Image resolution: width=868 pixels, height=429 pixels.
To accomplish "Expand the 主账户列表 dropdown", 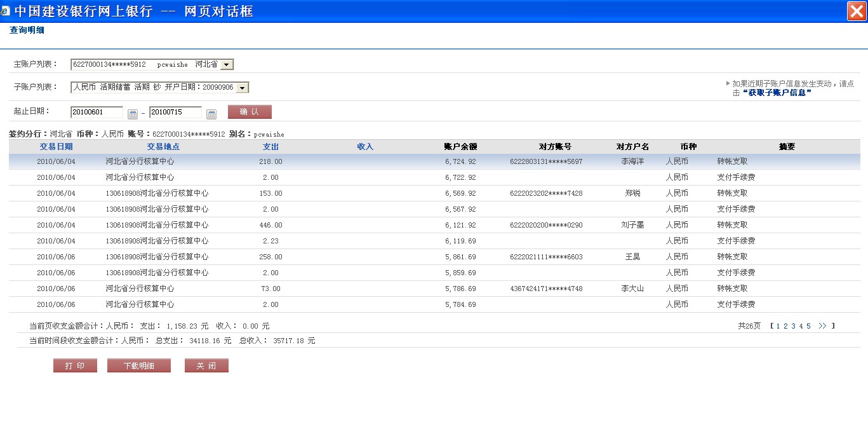I will [x=227, y=64].
